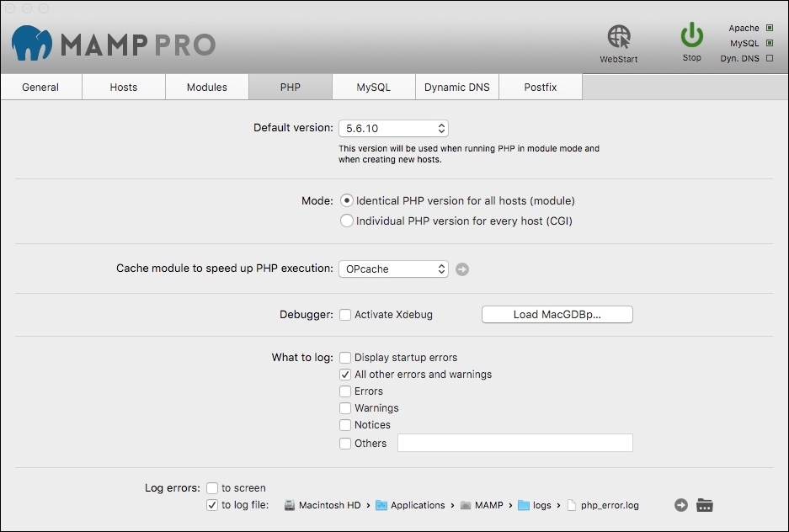Viewport: 789px width, 532px height.
Task: Click the Dyn. DNS status indicator
Action: pos(770,58)
